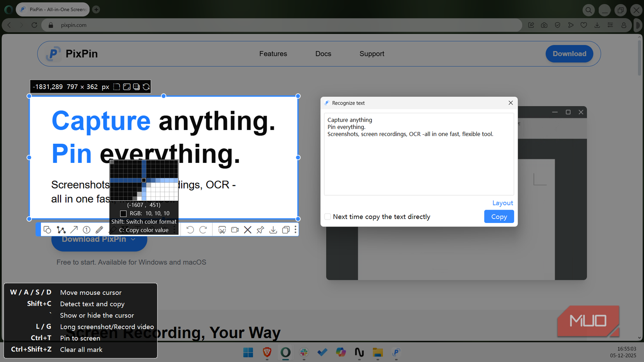
Task: Click the Layout link in Recognize text
Action: point(503,203)
